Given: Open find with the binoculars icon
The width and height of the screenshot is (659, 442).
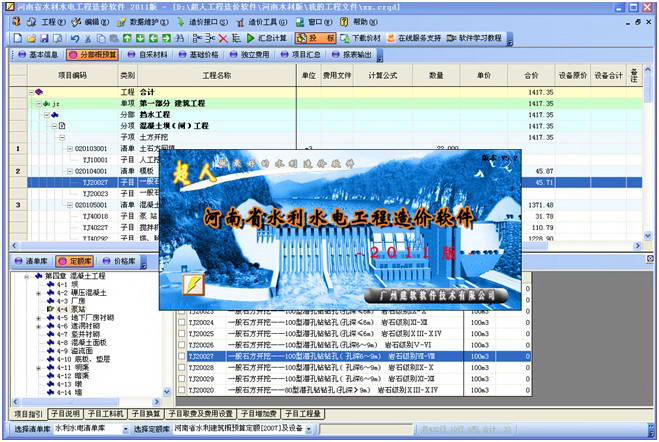Looking at the screenshot, I should pyautogui.click(x=180, y=38).
